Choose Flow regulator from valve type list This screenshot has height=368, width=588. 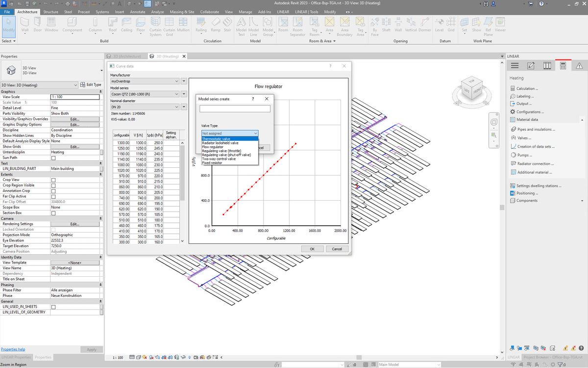[213, 147]
